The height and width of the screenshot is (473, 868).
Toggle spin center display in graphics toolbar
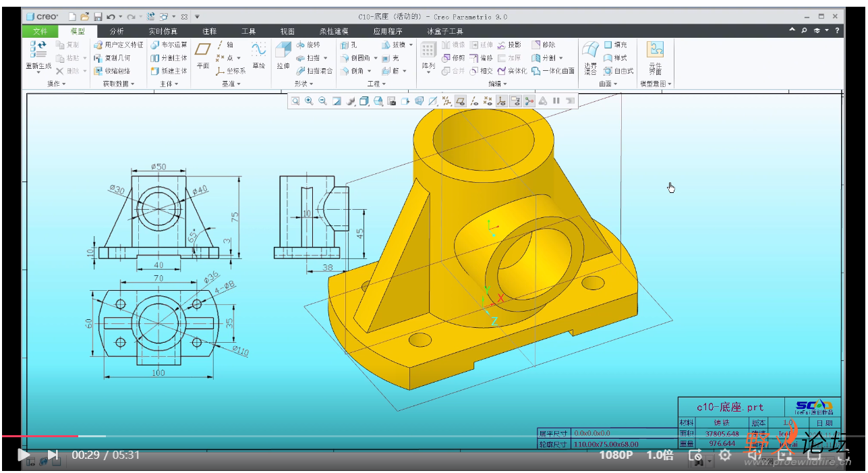tap(529, 101)
